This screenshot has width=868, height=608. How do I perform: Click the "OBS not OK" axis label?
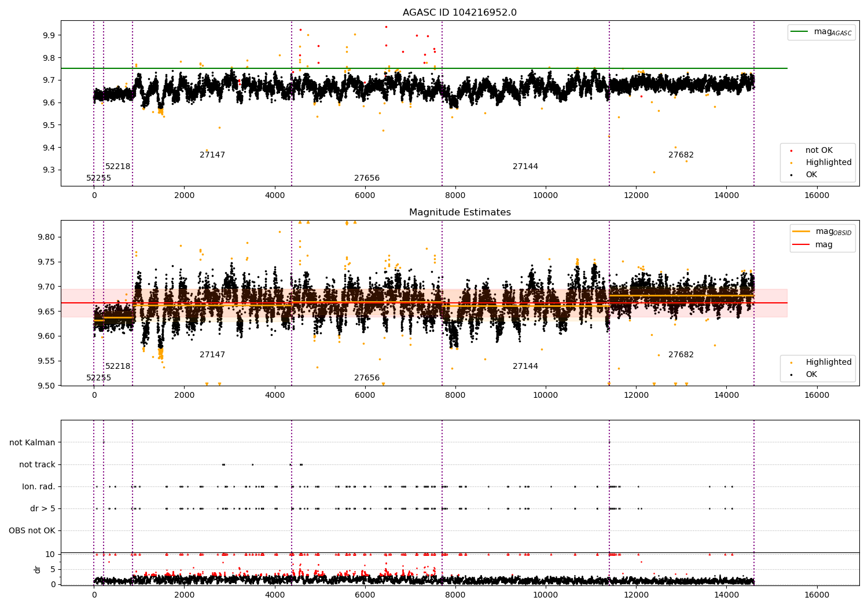click(32, 530)
